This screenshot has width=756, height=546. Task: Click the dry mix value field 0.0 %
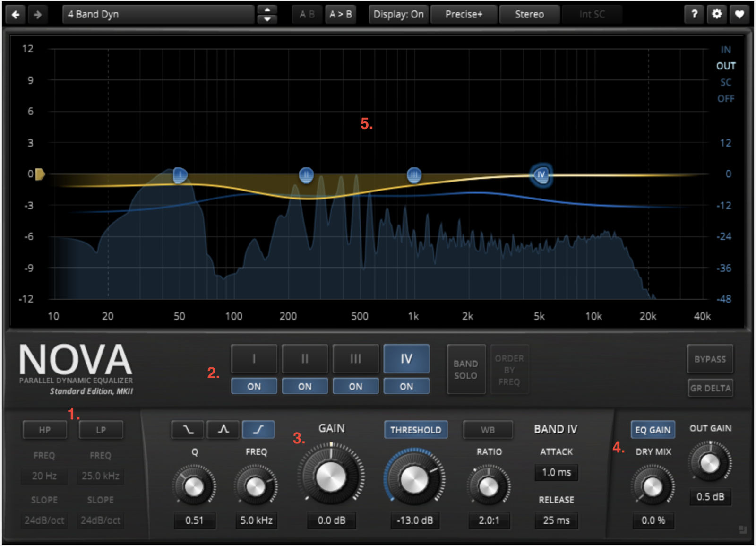pos(653,520)
